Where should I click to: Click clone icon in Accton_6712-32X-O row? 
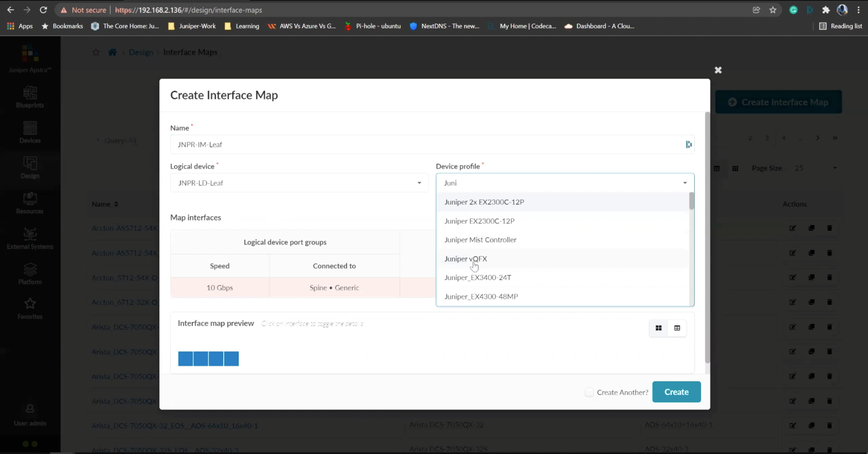(811, 302)
